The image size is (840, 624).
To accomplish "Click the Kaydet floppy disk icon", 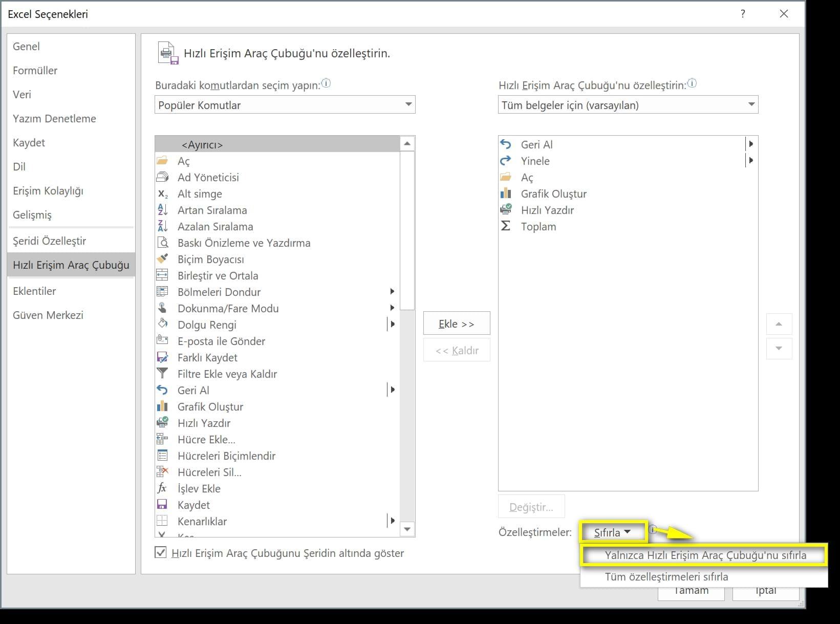I will [x=162, y=505].
